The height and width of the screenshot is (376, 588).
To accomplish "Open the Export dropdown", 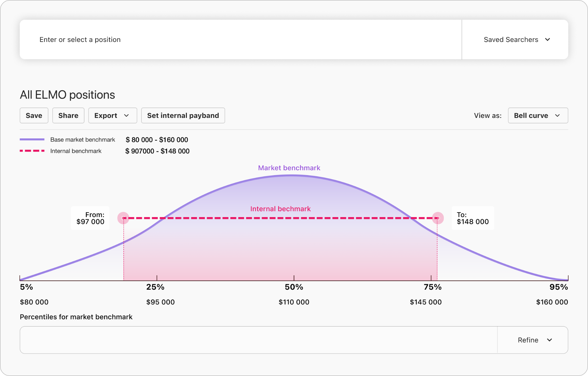I will (112, 115).
